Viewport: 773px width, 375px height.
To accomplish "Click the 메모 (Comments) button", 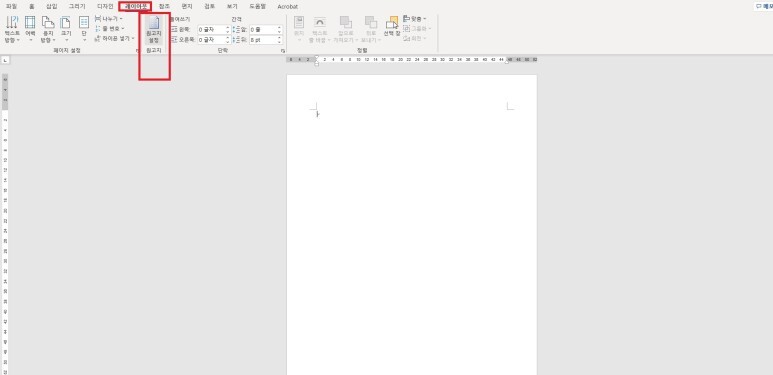I will click(x=764, y=6).
